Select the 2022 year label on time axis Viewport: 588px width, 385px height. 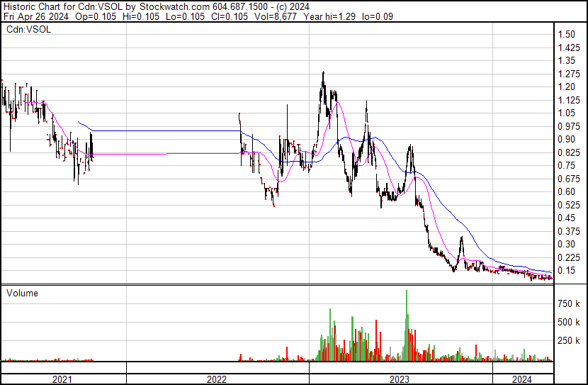217,379
